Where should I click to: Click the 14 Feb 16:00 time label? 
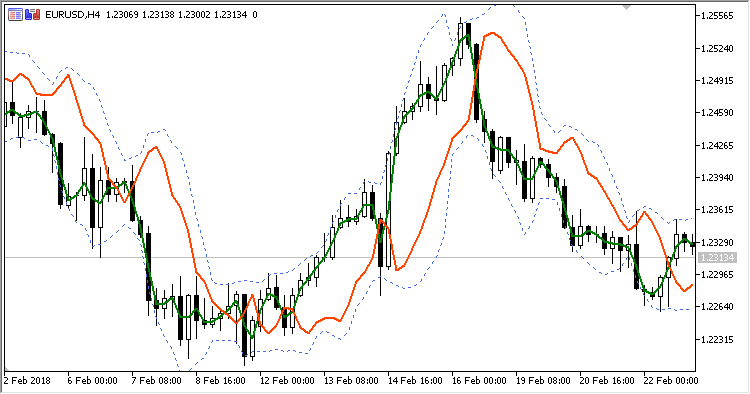(415, 381)
